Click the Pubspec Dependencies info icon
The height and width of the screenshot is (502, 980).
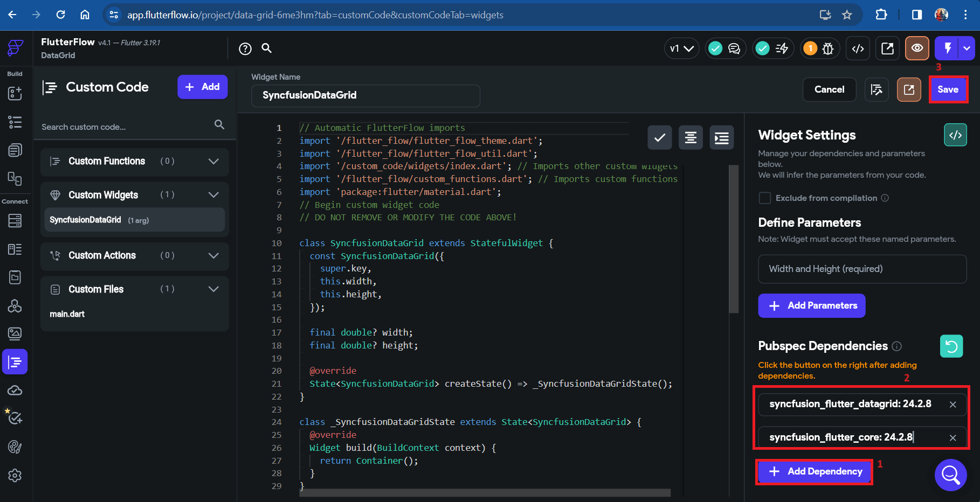[896, 346]
